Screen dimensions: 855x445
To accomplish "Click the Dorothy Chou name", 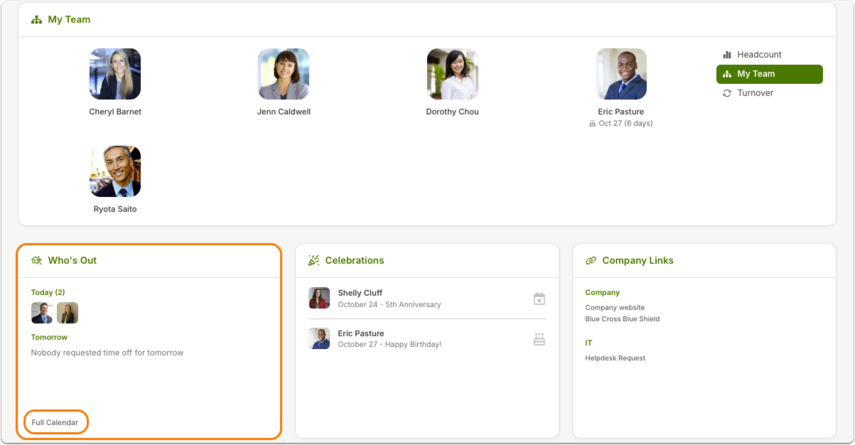I will pos(453,112).
